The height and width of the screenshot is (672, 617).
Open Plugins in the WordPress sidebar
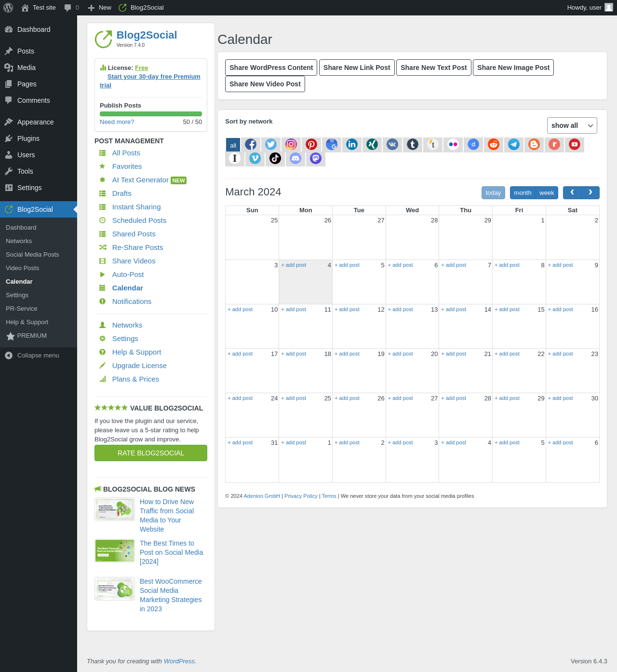tap(39, 138)
